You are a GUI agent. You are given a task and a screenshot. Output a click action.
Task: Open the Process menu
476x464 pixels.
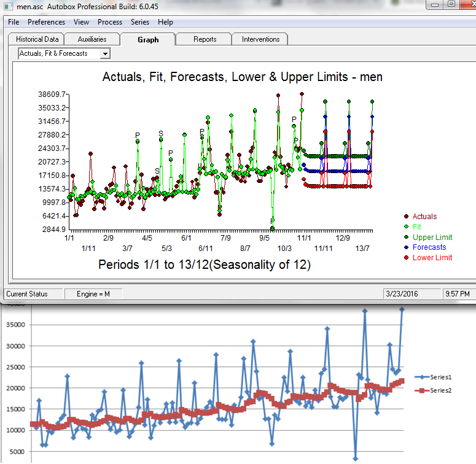pyautogui.click(x=109, y=22)
